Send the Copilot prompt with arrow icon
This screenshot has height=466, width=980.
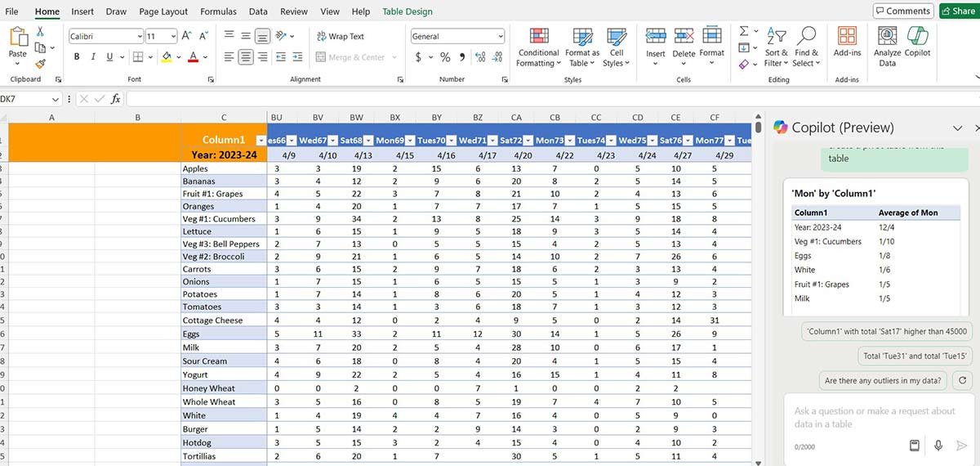[962, 446]
